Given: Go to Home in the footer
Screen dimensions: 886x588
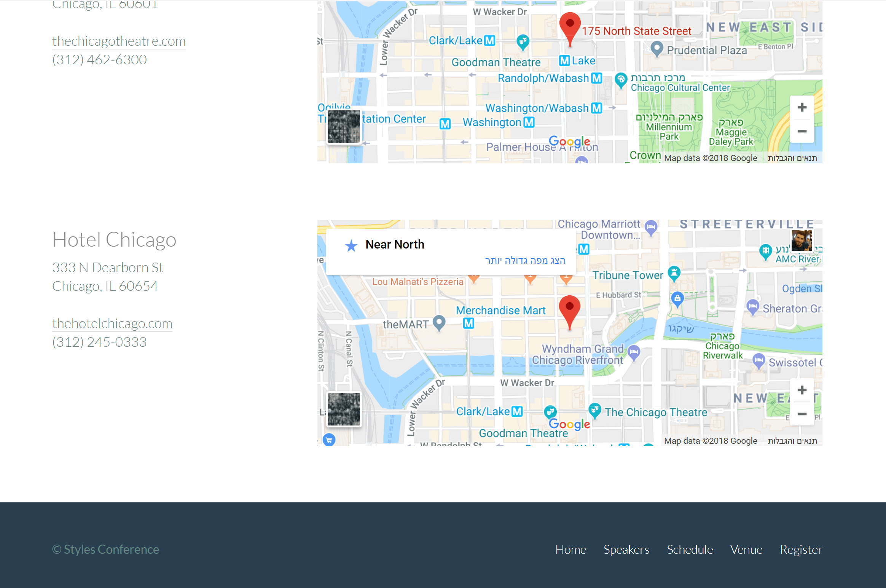Looking at the screenshot, I should pos(570,550).
